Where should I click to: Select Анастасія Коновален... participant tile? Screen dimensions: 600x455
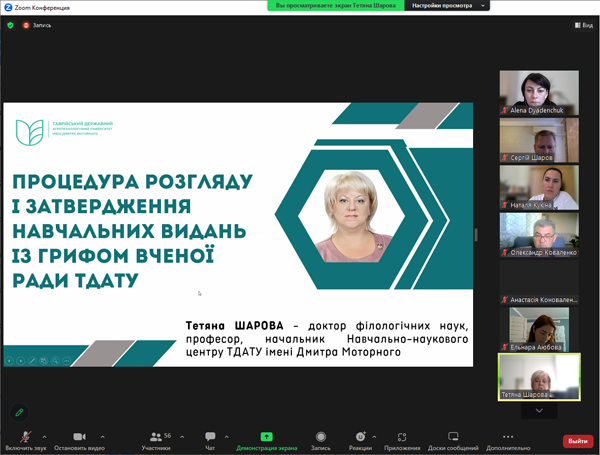click(539, 282)
